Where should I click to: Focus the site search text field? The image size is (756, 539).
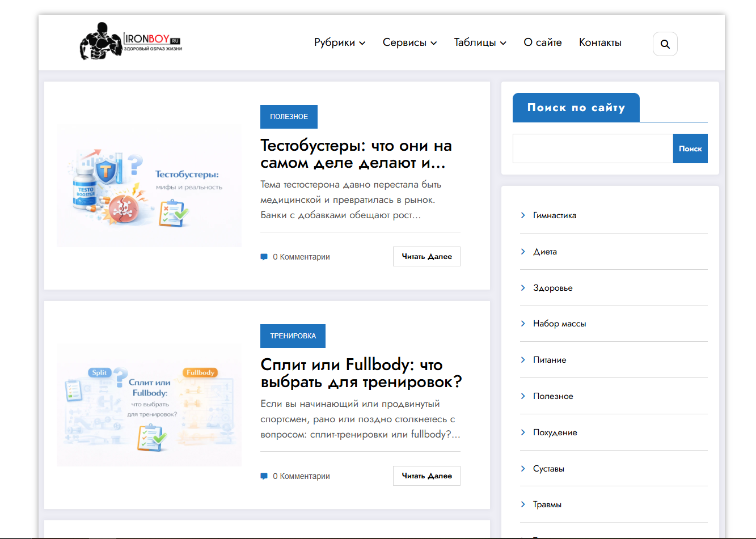pyautogui.click(x=593, y=148)
